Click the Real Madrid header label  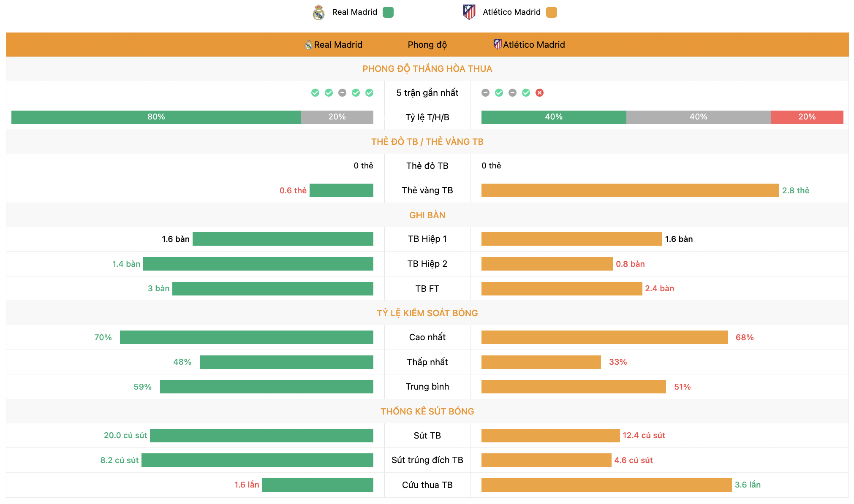(x=338, y=45)
